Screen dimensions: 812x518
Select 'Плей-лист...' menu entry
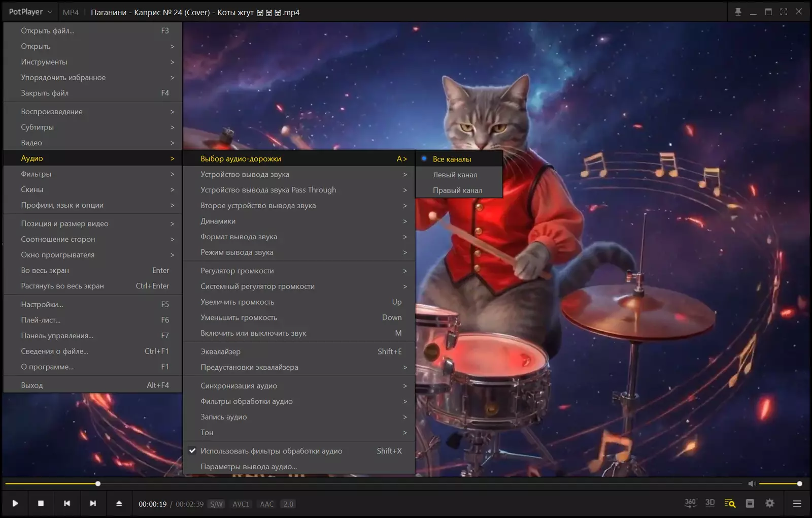pos(93,320)
